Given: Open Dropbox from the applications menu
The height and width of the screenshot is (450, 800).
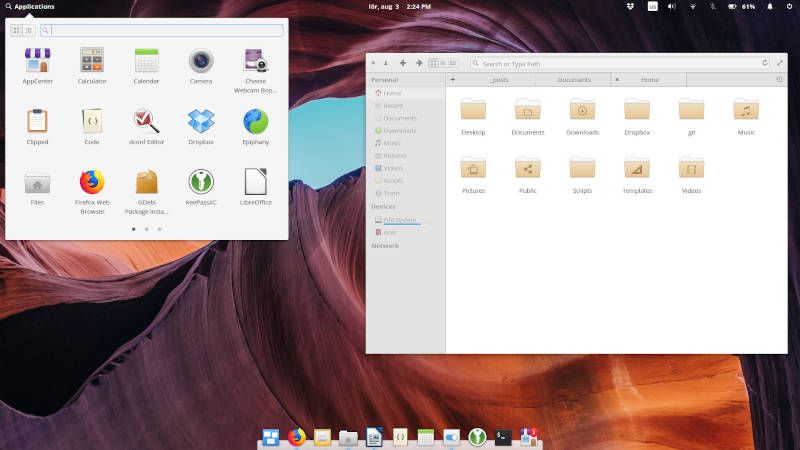Looking at the screenshot, I should pos(201,127).
